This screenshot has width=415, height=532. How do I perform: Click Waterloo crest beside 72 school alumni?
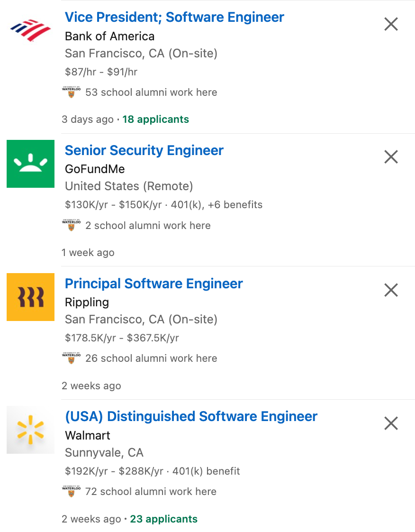(x=71, y=491)
